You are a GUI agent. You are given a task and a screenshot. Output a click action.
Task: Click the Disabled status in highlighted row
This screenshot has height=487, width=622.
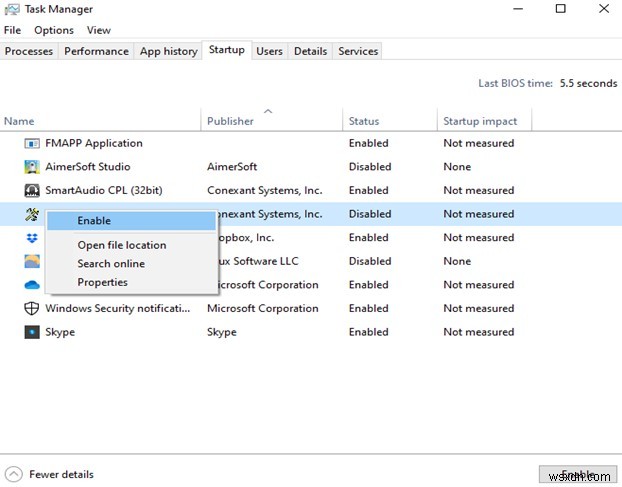(x=370, y=214)
